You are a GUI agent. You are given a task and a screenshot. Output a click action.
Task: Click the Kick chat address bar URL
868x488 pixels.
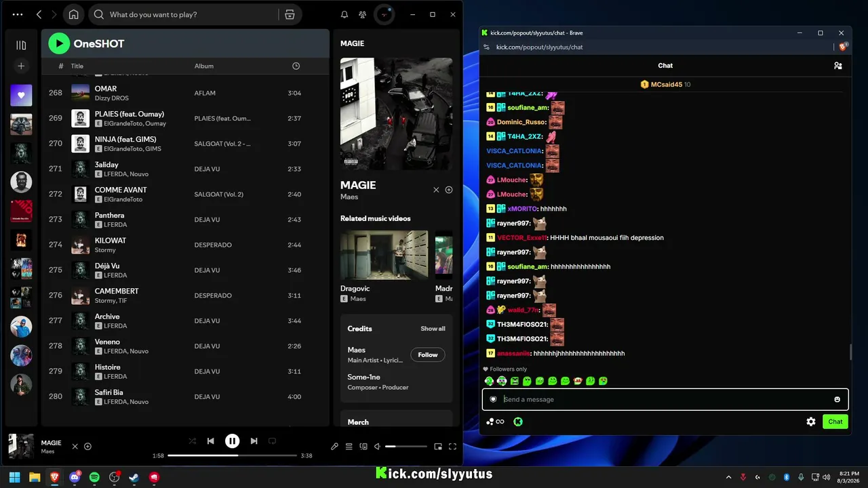pyautogui.click(x=539, y=47)
